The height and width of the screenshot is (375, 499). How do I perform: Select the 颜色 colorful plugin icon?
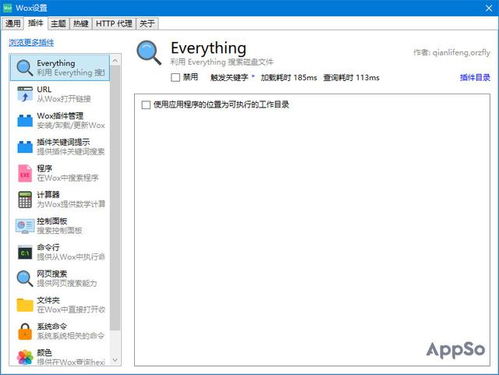tap(25, 358)
